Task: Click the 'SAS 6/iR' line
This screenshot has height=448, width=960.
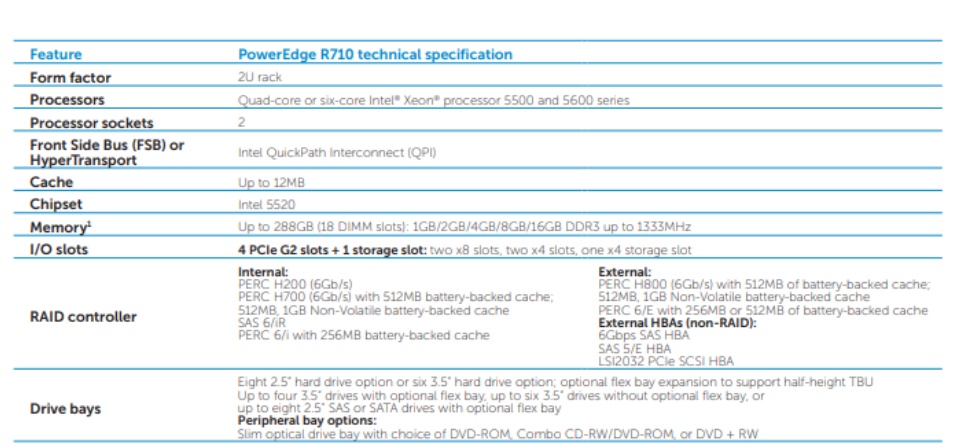Action: click(x=261, y=323)
